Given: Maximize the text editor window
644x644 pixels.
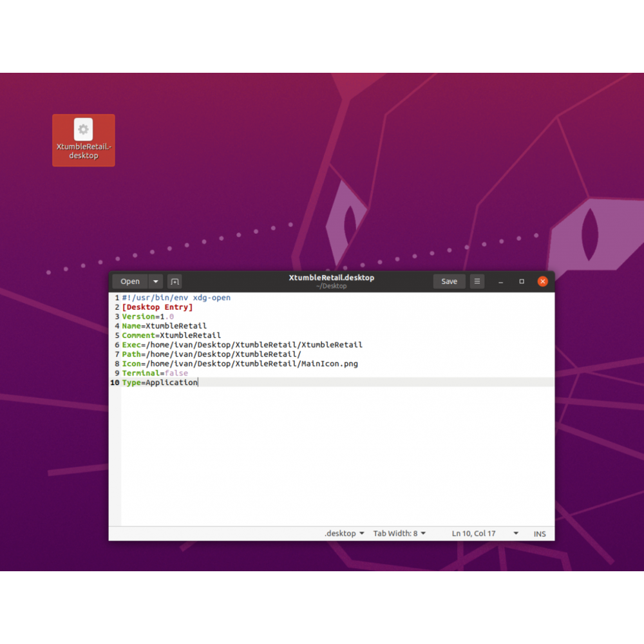Looking at the screenshot, I should [x=522, y=281].
